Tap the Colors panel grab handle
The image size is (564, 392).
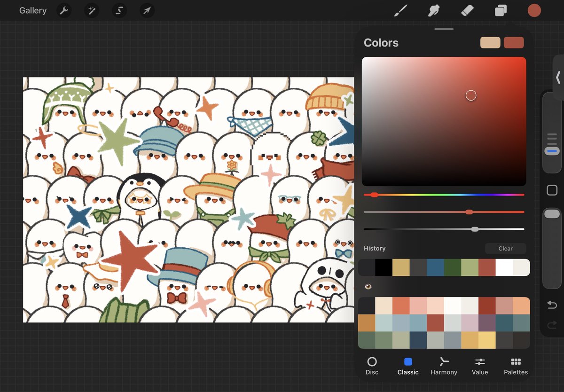pyautogui.click(x=444, y=29)
